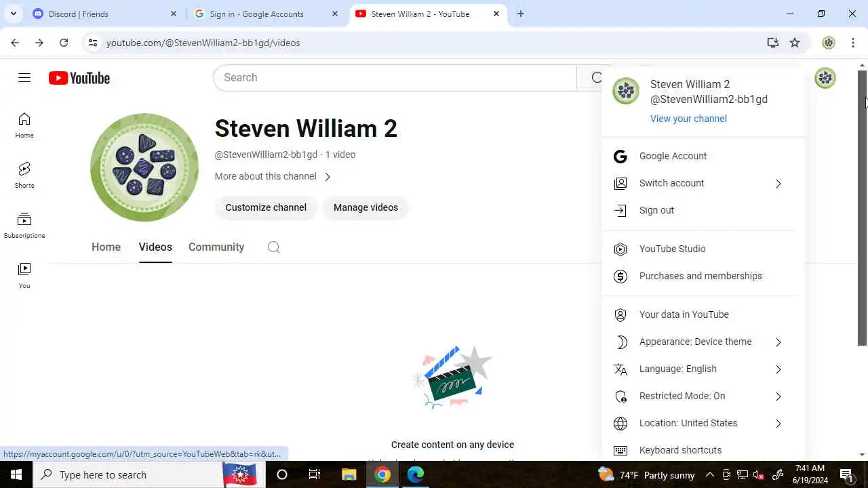The image size is (868, 488).
Task: Open the weather widget 74°F Partly sunny
Action: click(x=646, y=474)
